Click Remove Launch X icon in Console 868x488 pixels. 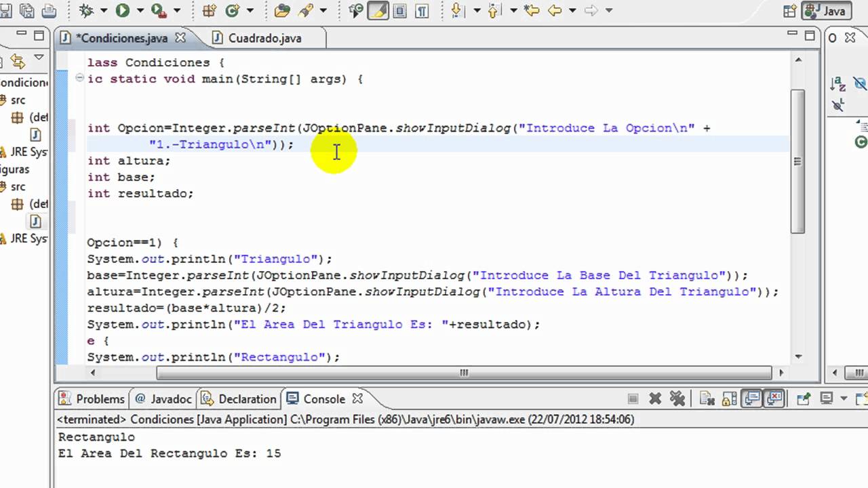pos(655,399)
